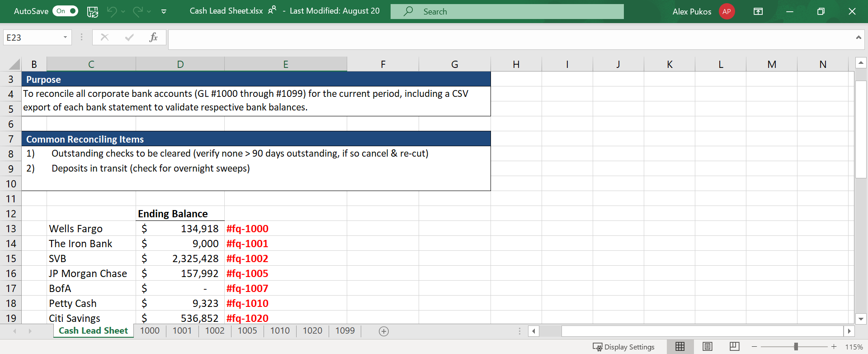Screen dimensions: 868x354
Task: Expand the Customize Quick Access Toolbar dropdown
Action: [164, 12]
